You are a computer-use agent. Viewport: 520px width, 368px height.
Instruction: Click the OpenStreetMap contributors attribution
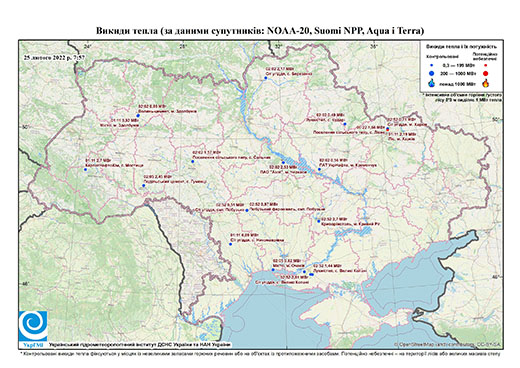click(448, 344)
